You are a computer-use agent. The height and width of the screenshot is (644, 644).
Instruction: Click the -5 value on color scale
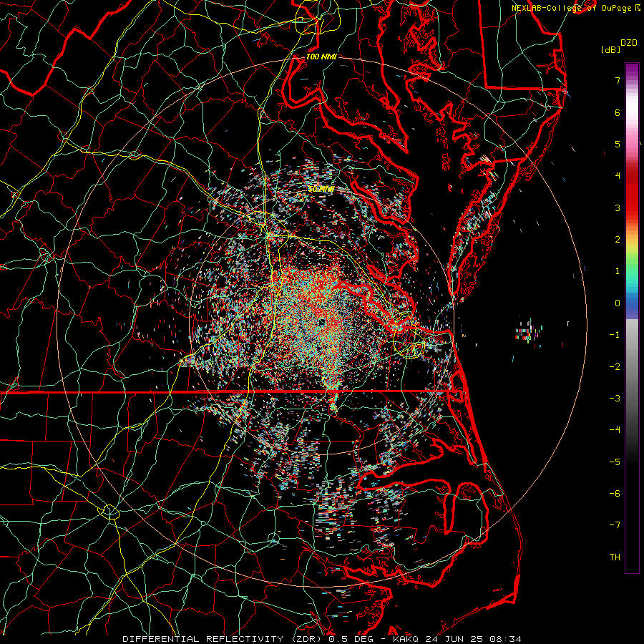tap(615, 462)
